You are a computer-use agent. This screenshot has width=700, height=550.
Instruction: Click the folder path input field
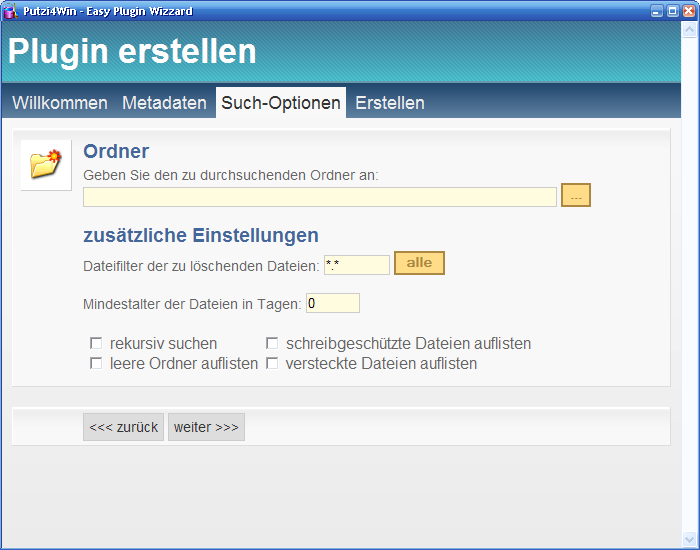point(320,197)
